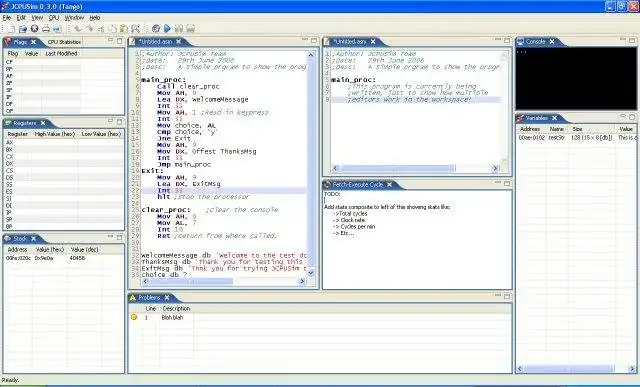The height and width of the screenshot is (387, 640).
Task: Maximize the Variables panel
Action: (x=632, y=117)
